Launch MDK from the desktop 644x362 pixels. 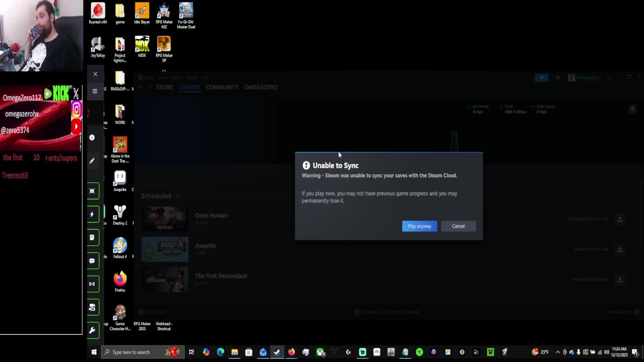[x=142, y=47]
